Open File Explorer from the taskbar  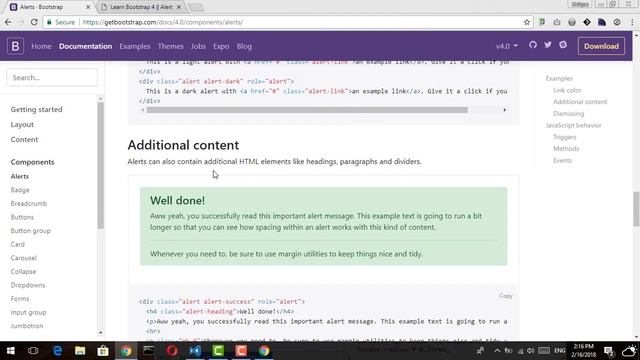pyautogui.click(x=80, y=351)
